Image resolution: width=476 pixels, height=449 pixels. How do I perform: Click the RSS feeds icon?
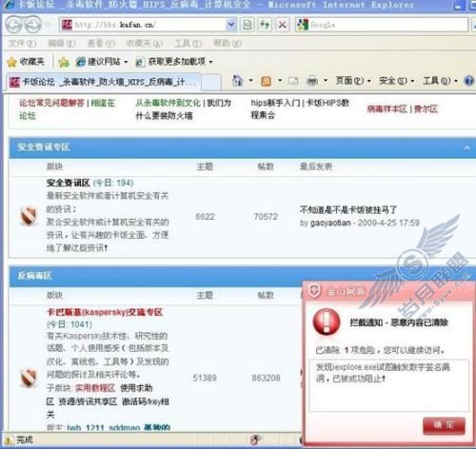coord(266,81)
